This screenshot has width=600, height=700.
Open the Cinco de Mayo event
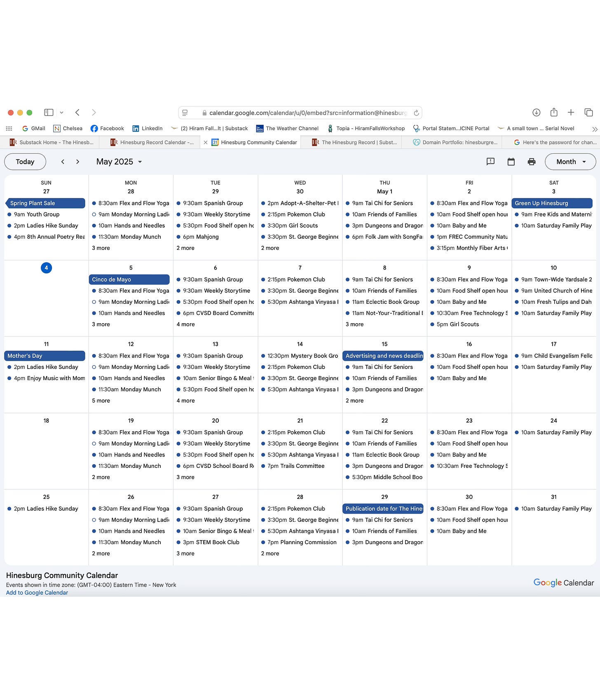click(x=129, y=280)
